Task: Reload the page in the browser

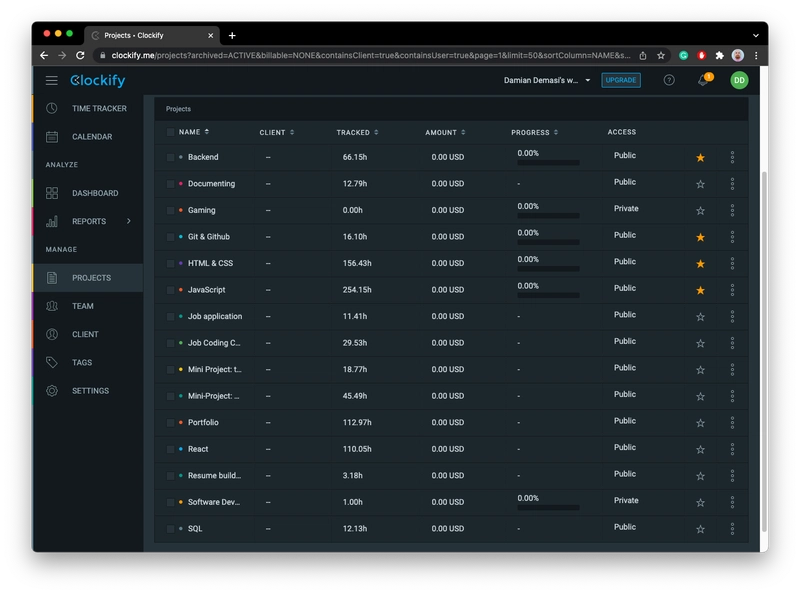Action: coord(80,55)
